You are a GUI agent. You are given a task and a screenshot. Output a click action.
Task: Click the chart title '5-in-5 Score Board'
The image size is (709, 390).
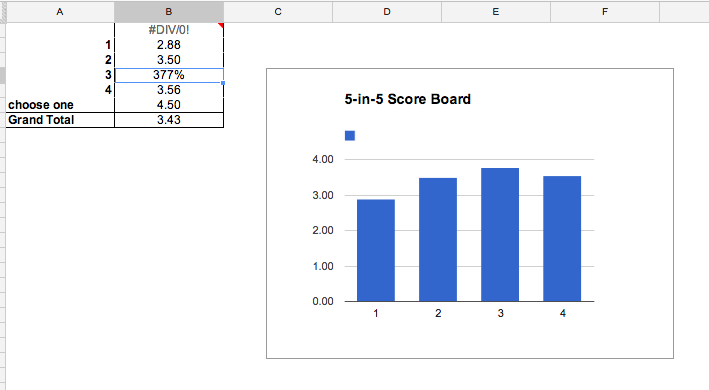(x=407, y=99)
